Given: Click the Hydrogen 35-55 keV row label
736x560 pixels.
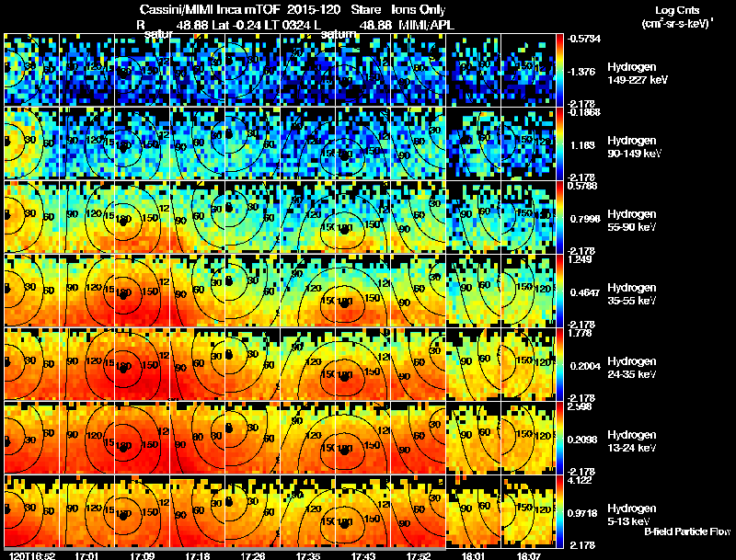Looking at the screenshot, I should click(x=632, y=294).
